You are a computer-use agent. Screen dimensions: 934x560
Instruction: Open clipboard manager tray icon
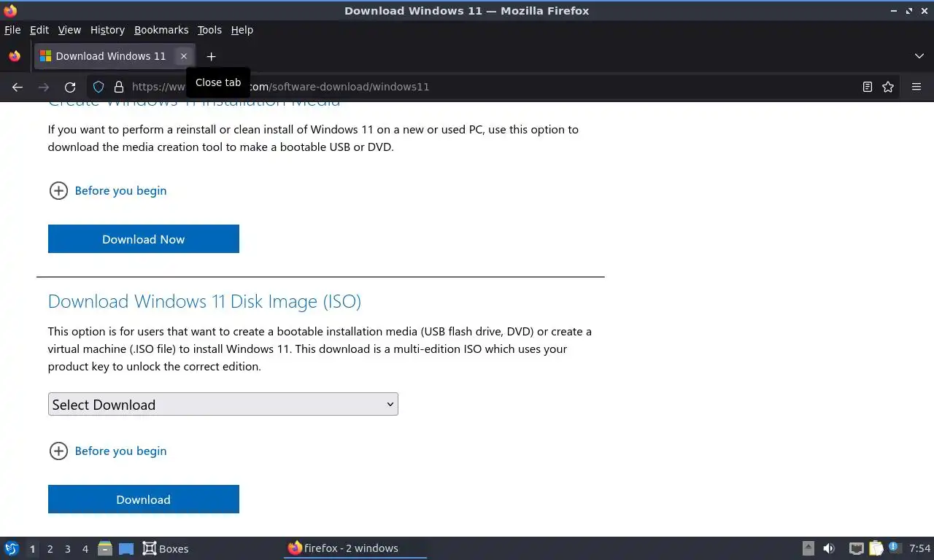pyautogui.click(x=876, y=548)
